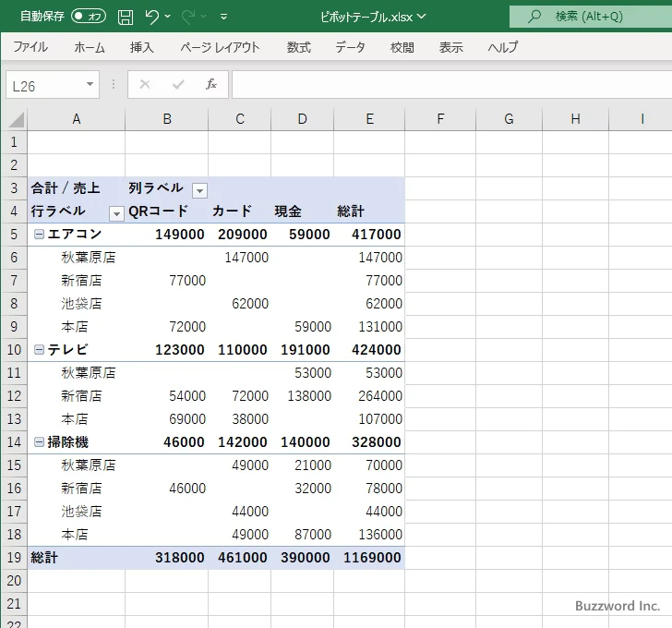Switch to the ページ レイアウト tab
This screenshot has width=672, height=628.
pos(220,47)
